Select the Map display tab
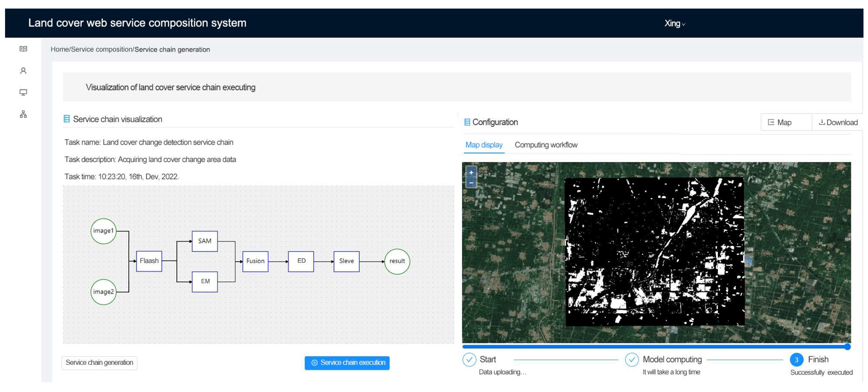The height and width of the screenshot is (392, 868). (484, 145)
